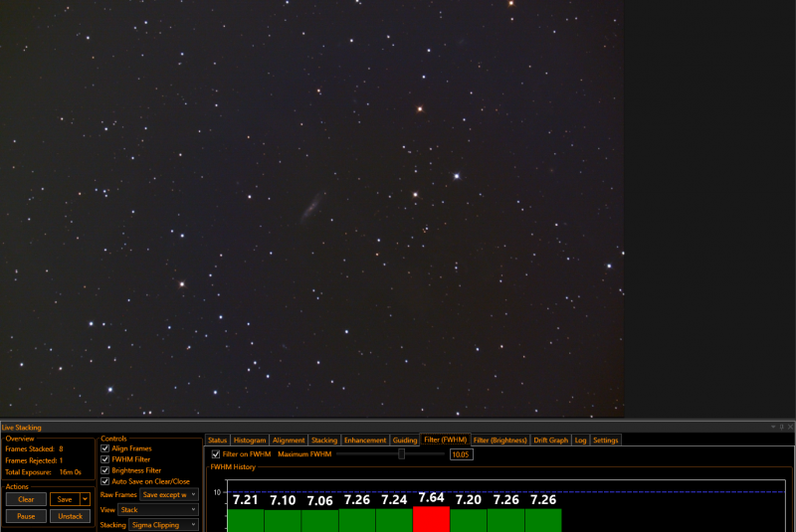
Task: Uncheck Auto Save on Clear/Close
Action: (x=105, y=482)
